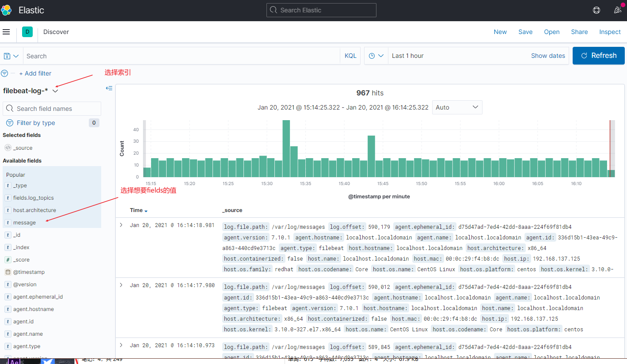Image resolution: width=627 pixels, height=364 pixels.
Task: Click the Search field names input
Action: [x=52, y=109]
